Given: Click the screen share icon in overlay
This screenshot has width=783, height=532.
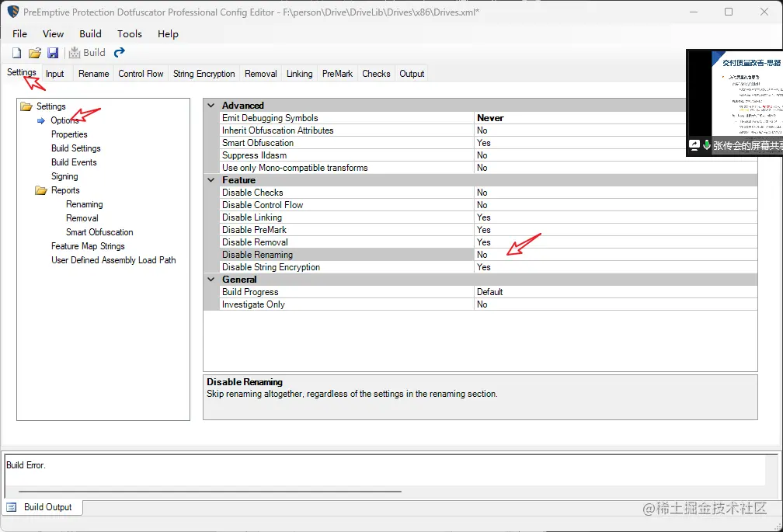Looking at the screenshot, I should pos(694,145).
